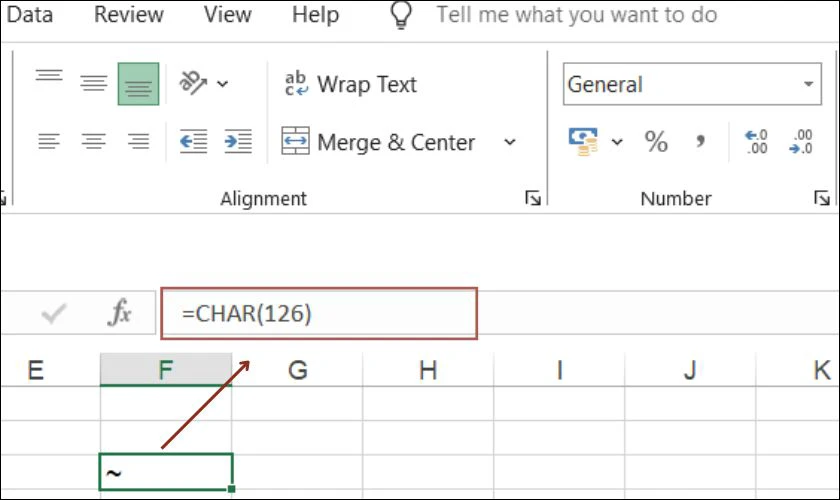Select column E header
This screenshot has height=500, width=840.
click(x=35, y=370)
